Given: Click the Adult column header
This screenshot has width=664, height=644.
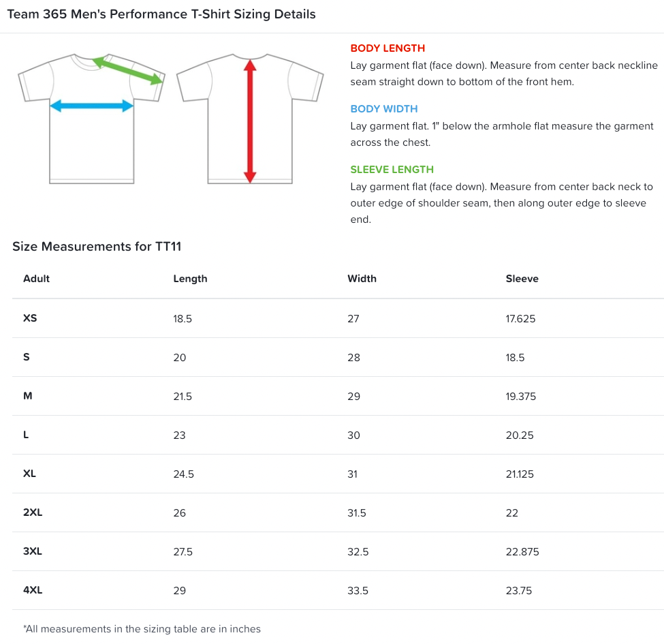Looking at the screenshot, I should [36, 279].
